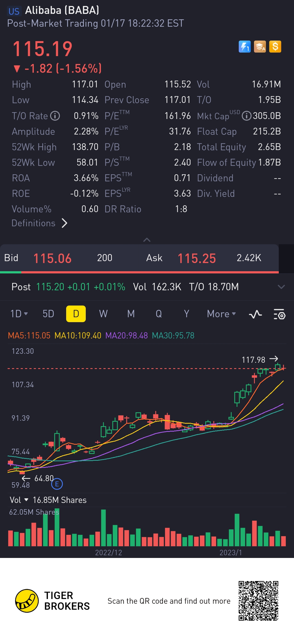The image size is (294, 644).
Task: Expand the Post-market row chevron
Action: pyautogui.click(x=281, y=287)
